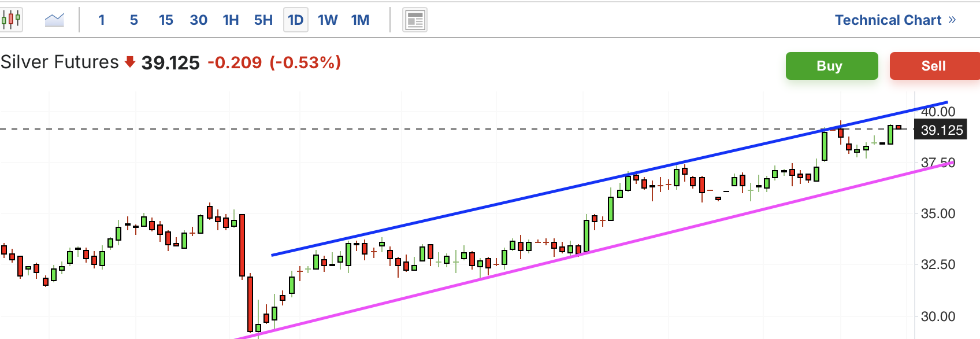The height and width of the screenshot is (339, 980).
Task: Select the 5 minute timeframe
Action: pyautogui.click(x=134, y=20)
